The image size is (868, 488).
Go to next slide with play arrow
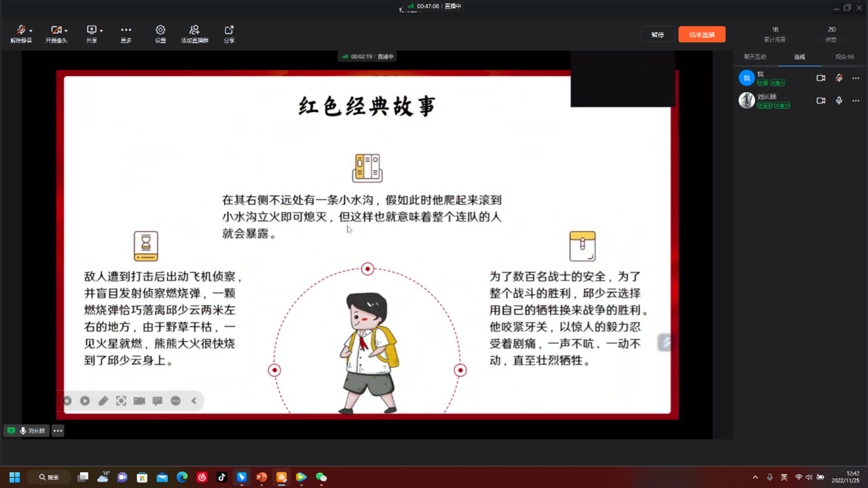click(85, 401)
